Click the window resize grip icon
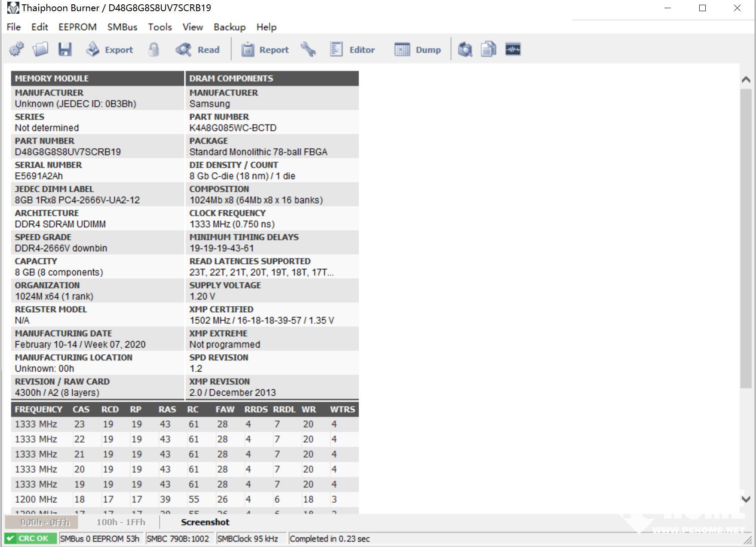This screenshot has width=756, height=547. (x=749, y=541)
